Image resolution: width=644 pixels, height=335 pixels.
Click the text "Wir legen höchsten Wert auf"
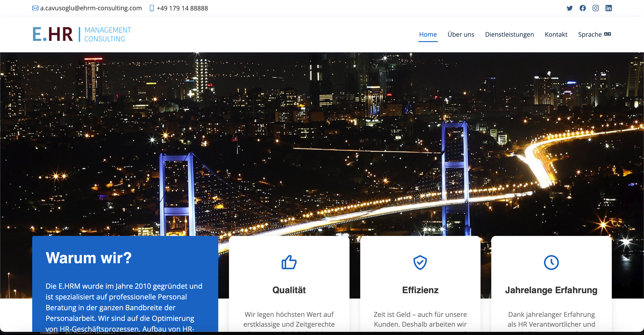tap(289, 314)
